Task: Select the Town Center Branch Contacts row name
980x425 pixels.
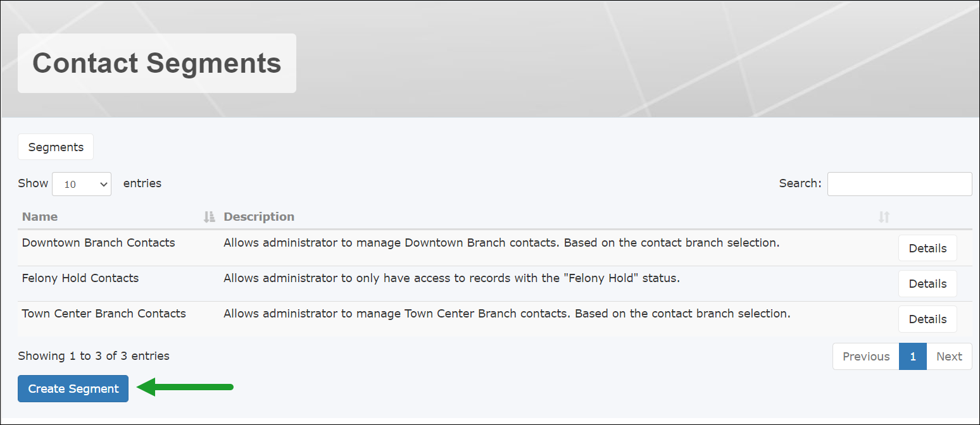Action: tap(104, 314)
